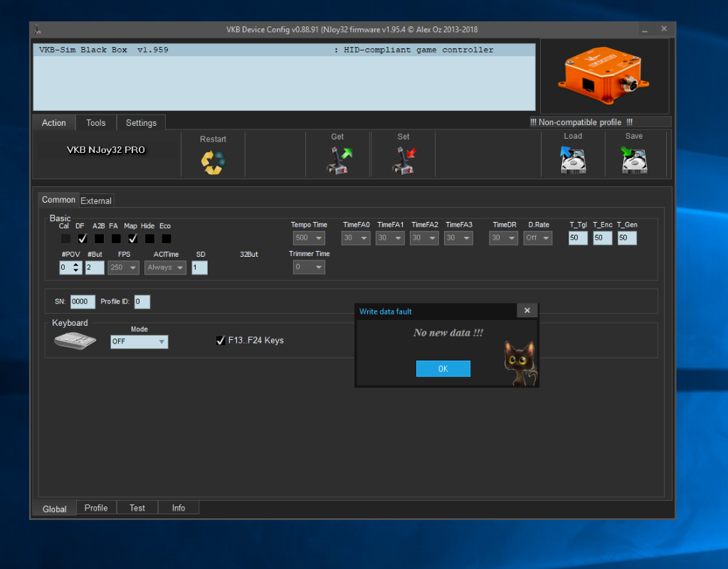
Task: Click the 'No new data !!!' message
Action: 448,333
